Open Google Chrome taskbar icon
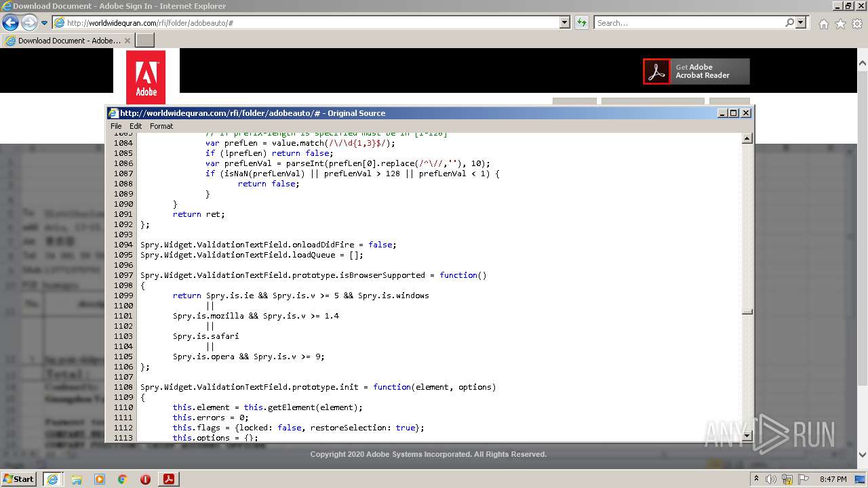This screenshot has height=488, width=868. tap(123, 479)
